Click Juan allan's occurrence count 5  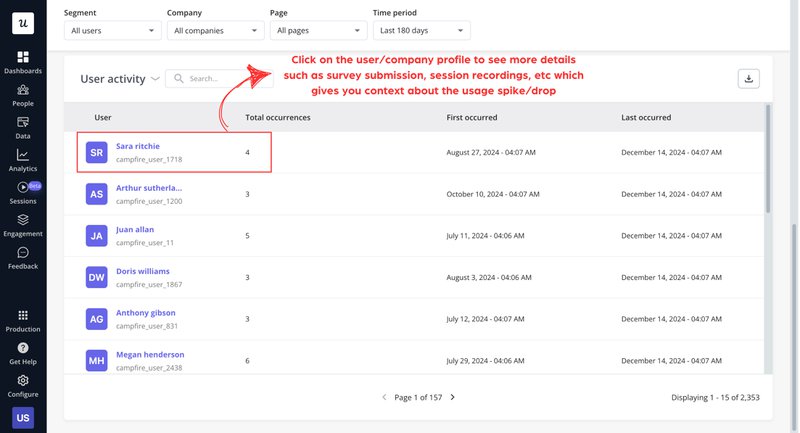coord(247,236)
